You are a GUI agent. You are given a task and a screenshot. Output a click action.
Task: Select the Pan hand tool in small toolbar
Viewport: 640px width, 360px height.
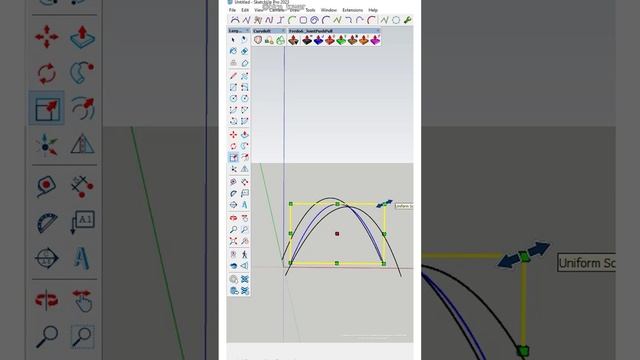point(244,218)
